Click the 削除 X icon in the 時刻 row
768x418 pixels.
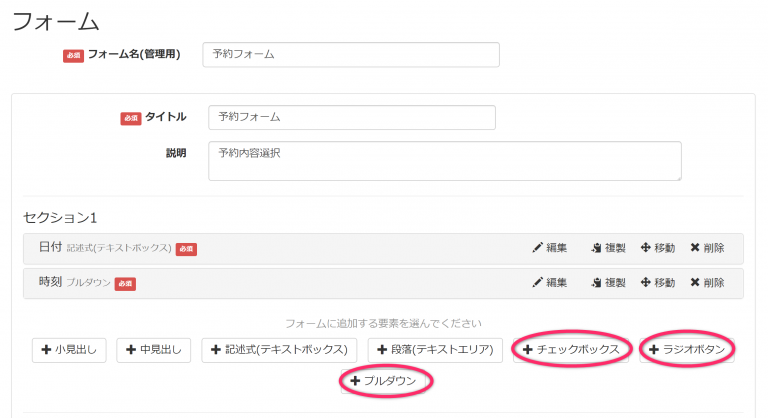[x=695, y=282]
